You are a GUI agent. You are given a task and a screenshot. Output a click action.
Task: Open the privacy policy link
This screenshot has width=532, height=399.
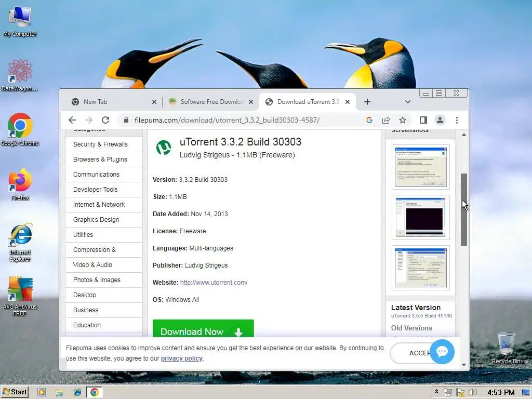(x=181, y=358)
